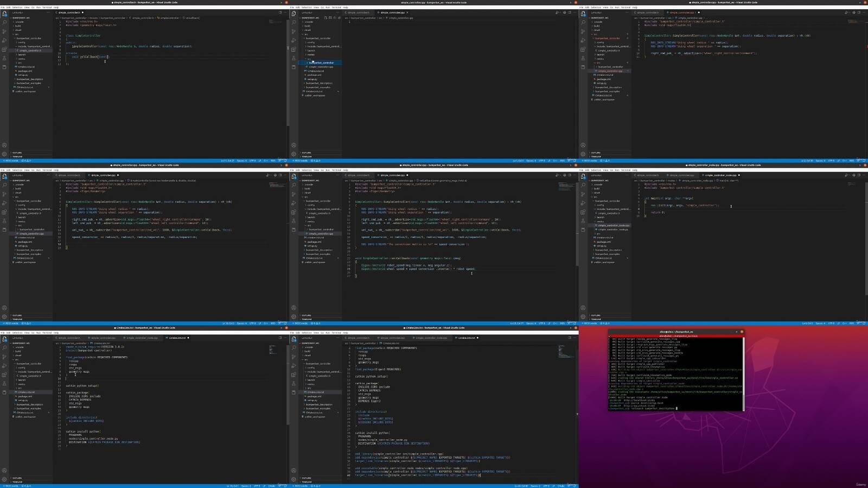Image resolution: width=868 pixels, height=488 pixels.
Task: Click Split Editor icon in the middle-center simple_controller.cpp window
Action: click(570, 175)
